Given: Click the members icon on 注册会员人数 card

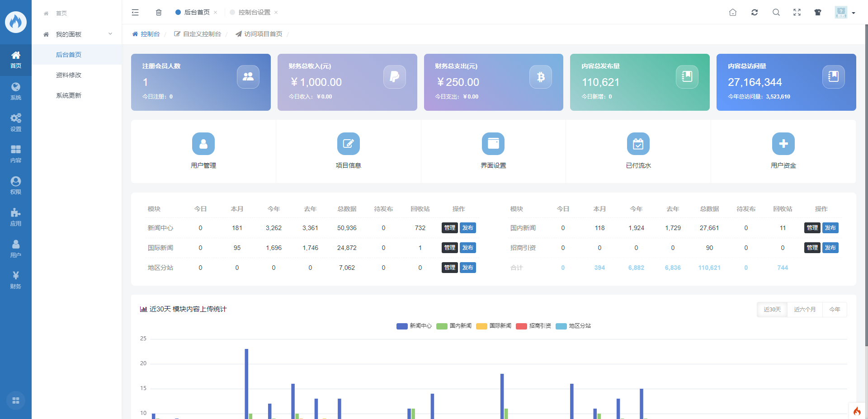Looking at the screenshot, I should pyautogui.click(x=248, y=77).
